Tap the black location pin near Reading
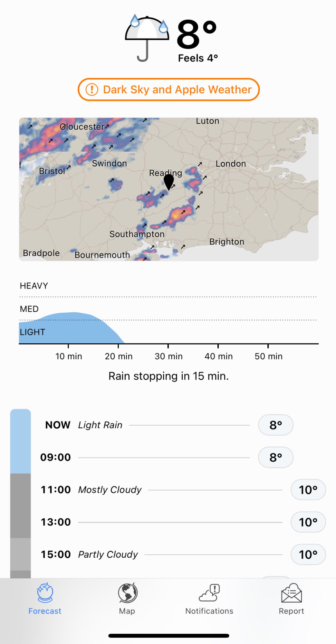 168,181
